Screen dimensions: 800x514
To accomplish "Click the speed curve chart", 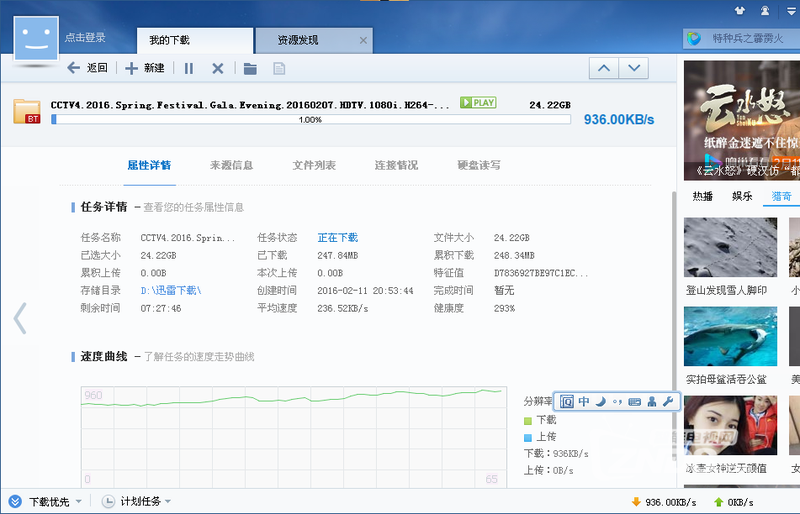I will [x=294, y=436].
